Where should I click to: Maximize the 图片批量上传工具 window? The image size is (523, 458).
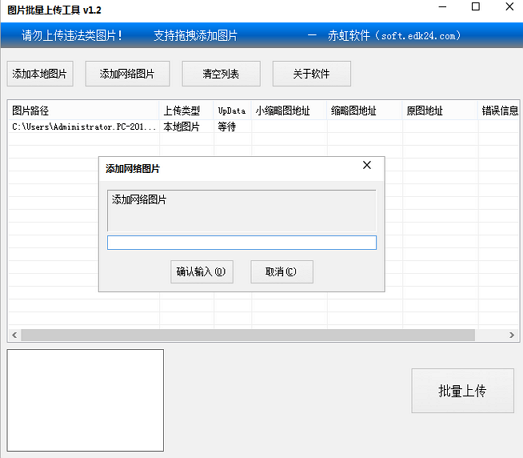(x=476, y=7)
